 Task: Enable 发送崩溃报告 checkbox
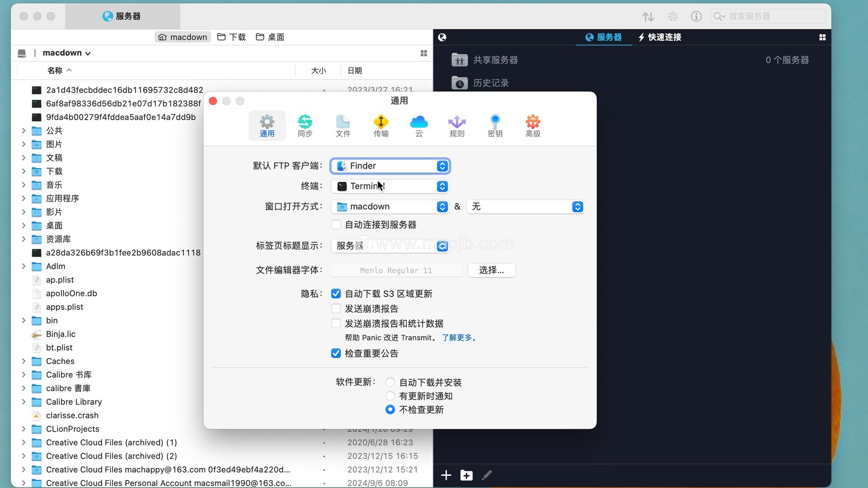tap(336, 309)
